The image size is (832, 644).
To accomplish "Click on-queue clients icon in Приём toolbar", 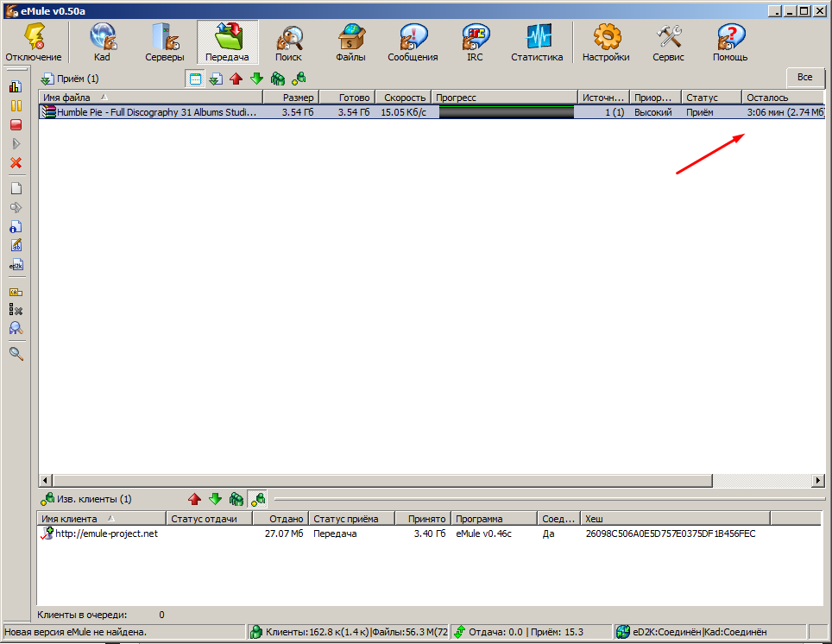I will point(278,79).
